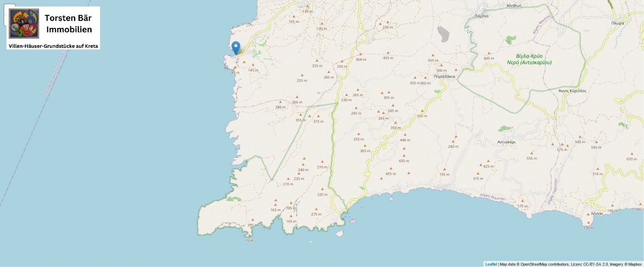
Task: Click the 500 m peak triangle icon
Action: (x=441, y=65)
